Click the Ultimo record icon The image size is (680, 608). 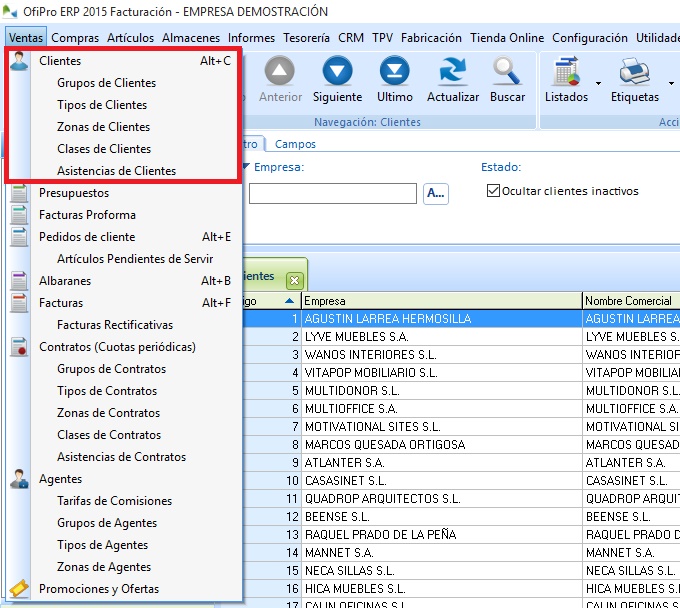395,72
